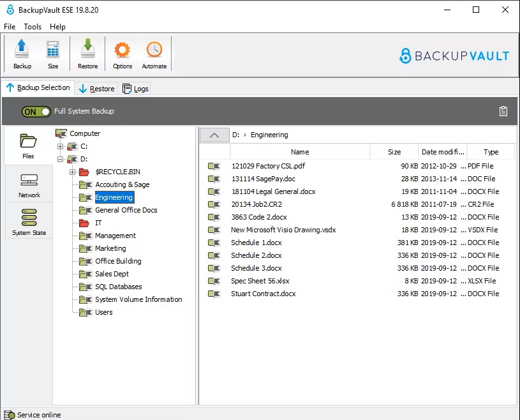The height and width of the screenshot is (420, 520).
Task: Click the D: breadcrumb path segment
Action: coord(236,135)
